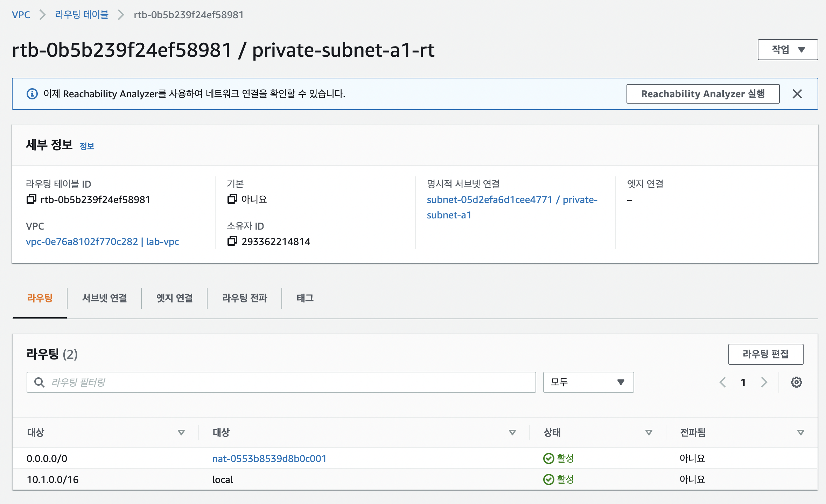Copy the routing table ID rtb-0b5b239f24ef58981

(x=31, y=199)
